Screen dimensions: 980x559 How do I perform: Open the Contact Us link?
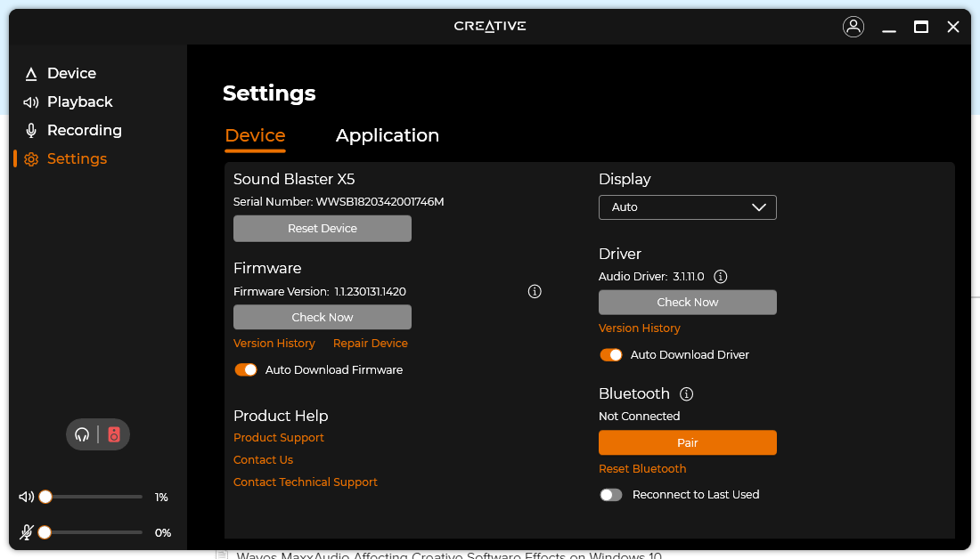pos(263,460)
